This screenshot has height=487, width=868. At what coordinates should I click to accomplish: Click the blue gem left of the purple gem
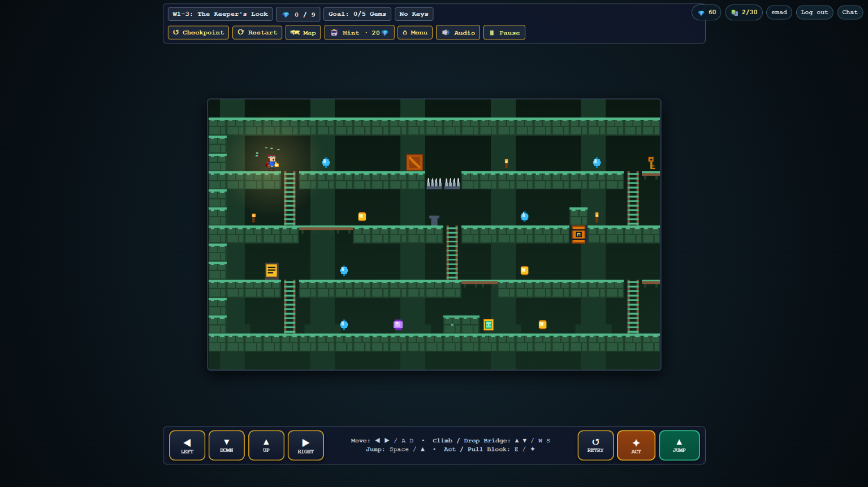pyautogui.click(x=344, y=325)
